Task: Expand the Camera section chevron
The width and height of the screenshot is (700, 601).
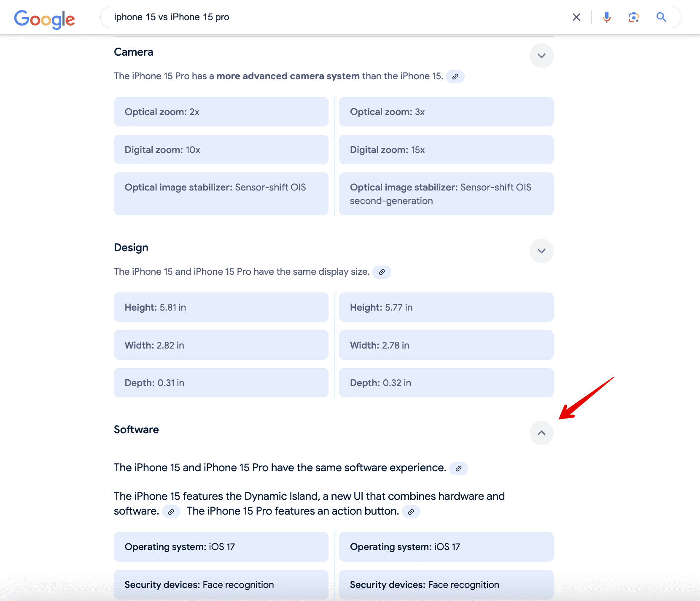Action: [x=541, y=56]
